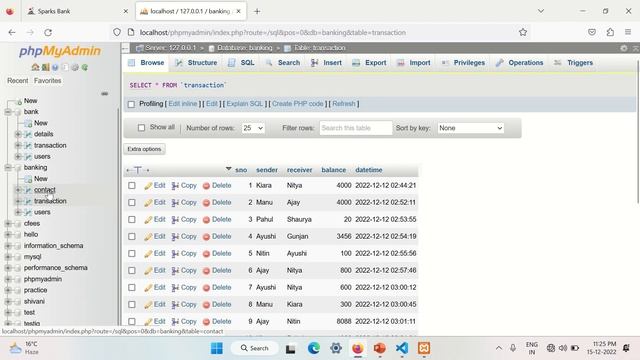Click the page settings gear top right
This screenshot has width=640, height=360.
pos(624,48)
